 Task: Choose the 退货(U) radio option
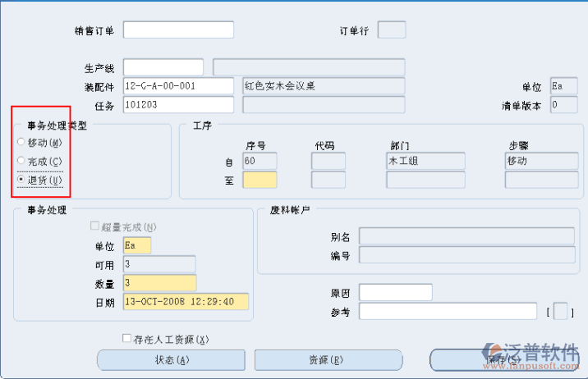(21, 180)
